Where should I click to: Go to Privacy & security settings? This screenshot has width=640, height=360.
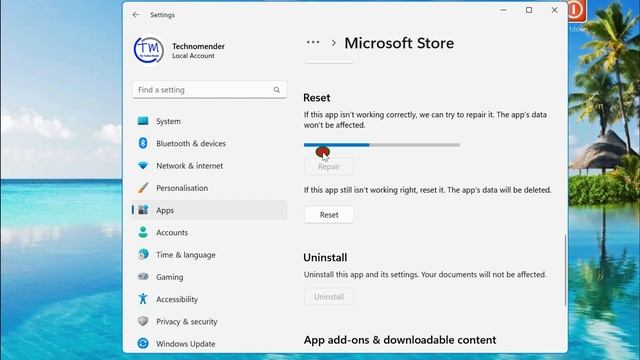209,321
